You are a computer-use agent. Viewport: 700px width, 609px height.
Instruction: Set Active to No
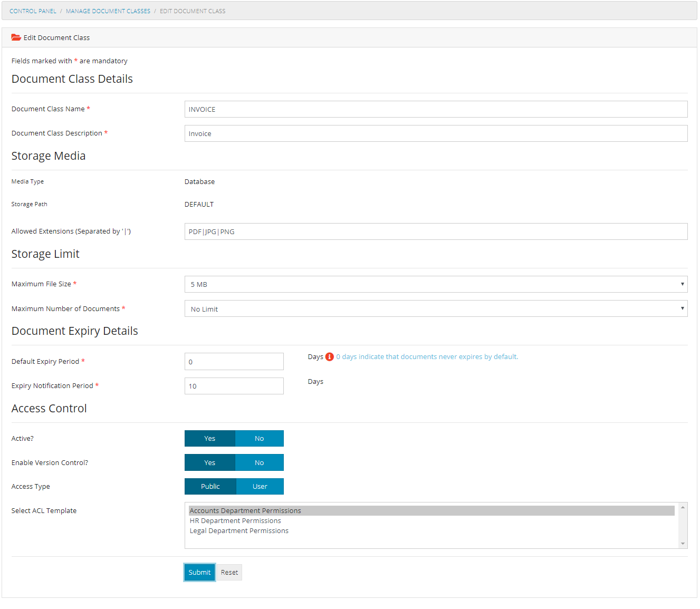point(259,439)
